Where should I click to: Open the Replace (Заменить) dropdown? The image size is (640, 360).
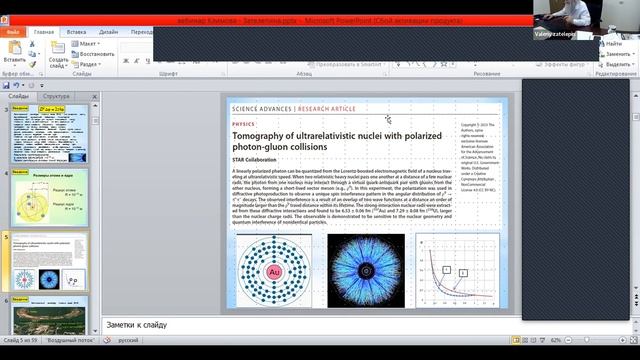(x=617, y=54)
